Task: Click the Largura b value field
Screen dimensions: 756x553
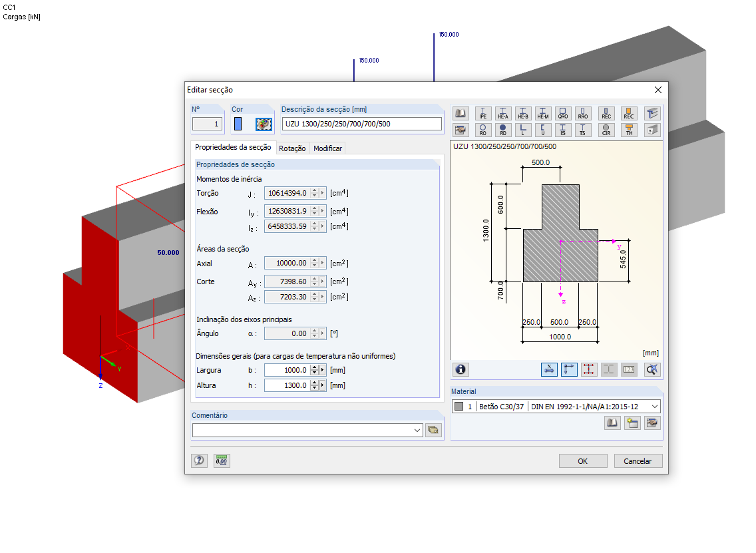Action: [288, 370]
